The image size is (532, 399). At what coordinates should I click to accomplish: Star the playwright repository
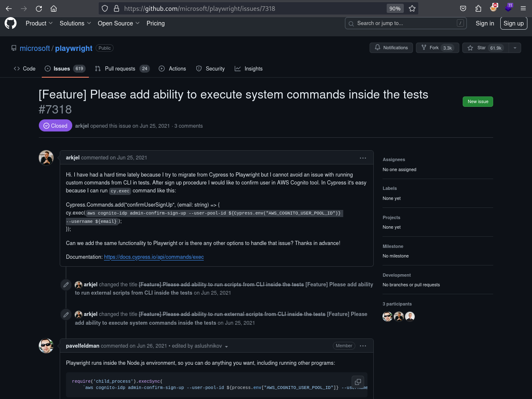coord(486,48)
